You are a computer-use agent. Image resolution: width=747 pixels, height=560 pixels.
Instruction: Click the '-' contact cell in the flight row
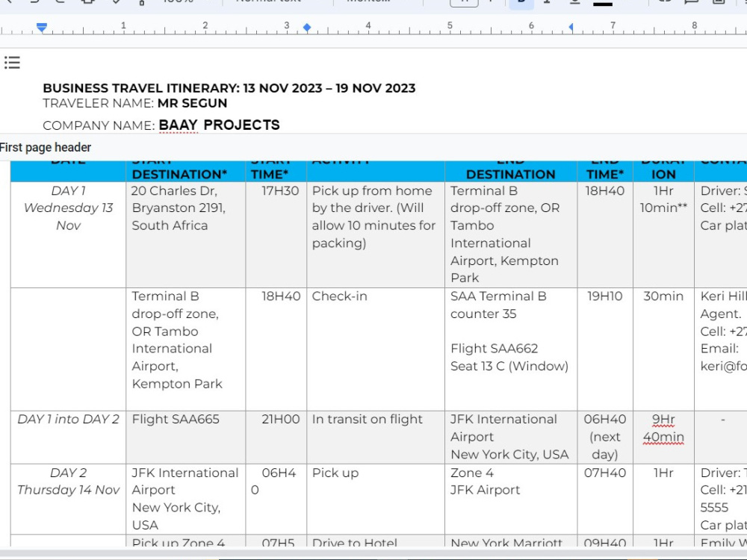(x=723, y=419)
